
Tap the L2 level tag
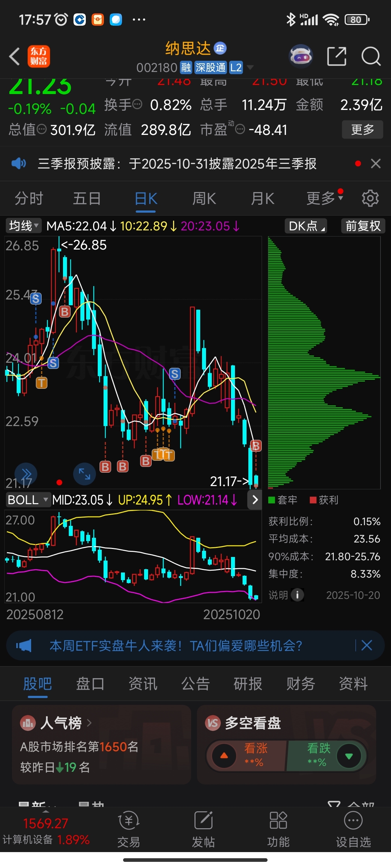(236, 67)
